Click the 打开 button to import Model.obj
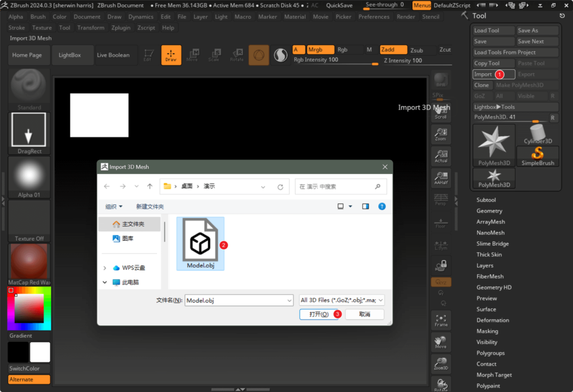The image size is (573, 392). (x=320, y=314)
